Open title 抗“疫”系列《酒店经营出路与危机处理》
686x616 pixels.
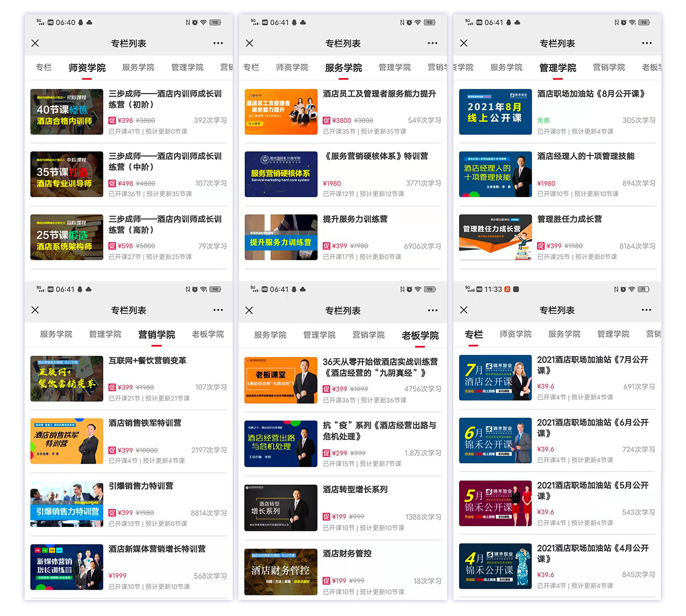(380, 431)
